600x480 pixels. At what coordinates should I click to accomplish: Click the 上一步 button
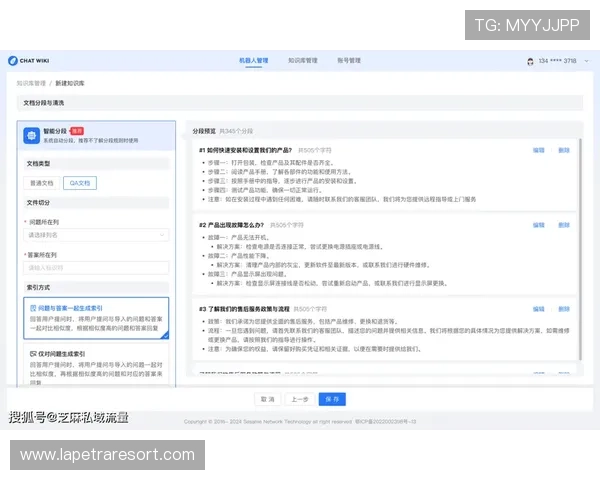click(x=300, y=399)
